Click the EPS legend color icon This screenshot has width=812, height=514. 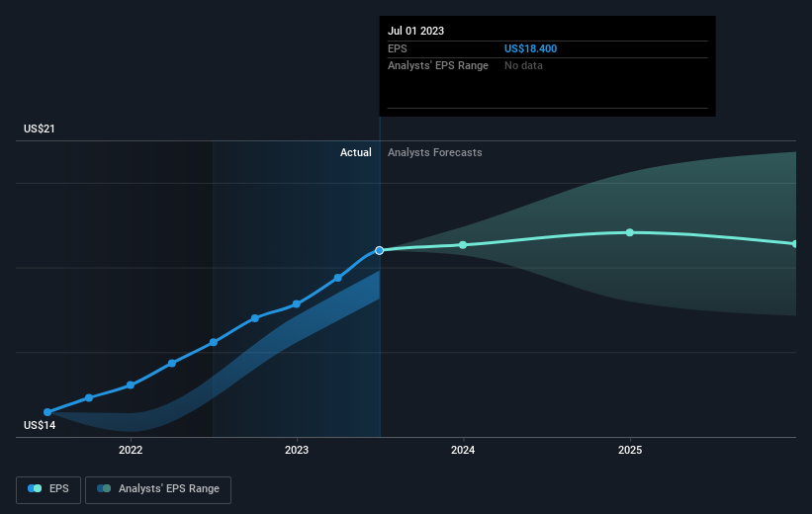tap(35, 488)
